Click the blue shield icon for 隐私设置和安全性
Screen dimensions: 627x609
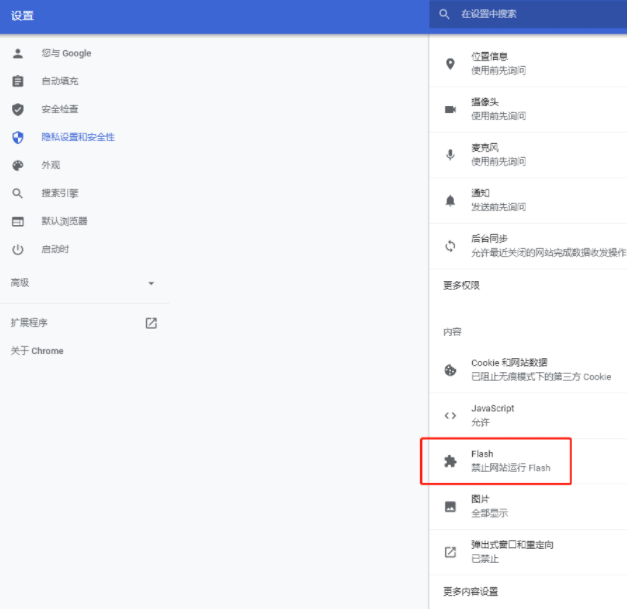[x=18, y=137]
